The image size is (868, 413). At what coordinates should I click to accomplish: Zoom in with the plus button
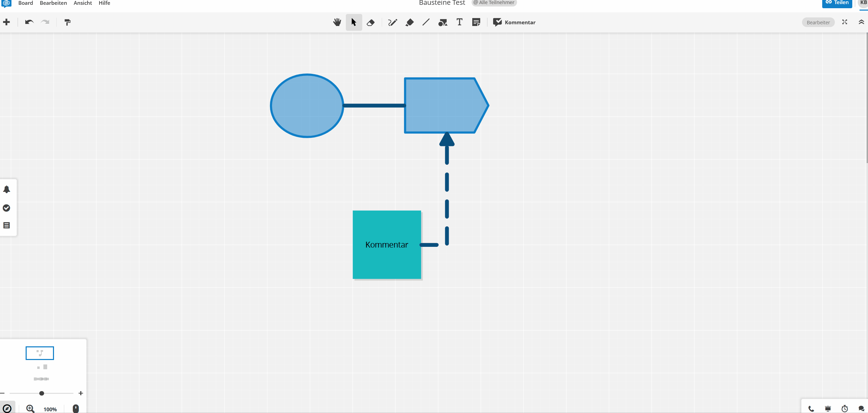(x=81, y=393)
